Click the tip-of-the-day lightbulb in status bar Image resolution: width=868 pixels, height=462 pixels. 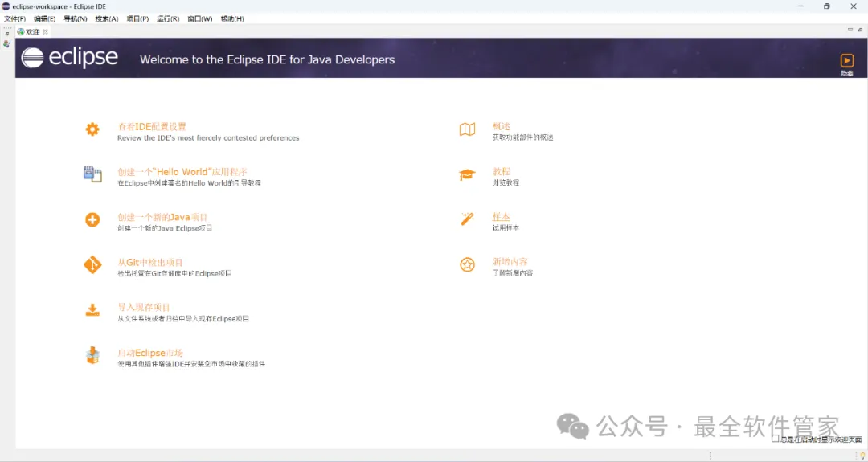click(x=862, y=456)
